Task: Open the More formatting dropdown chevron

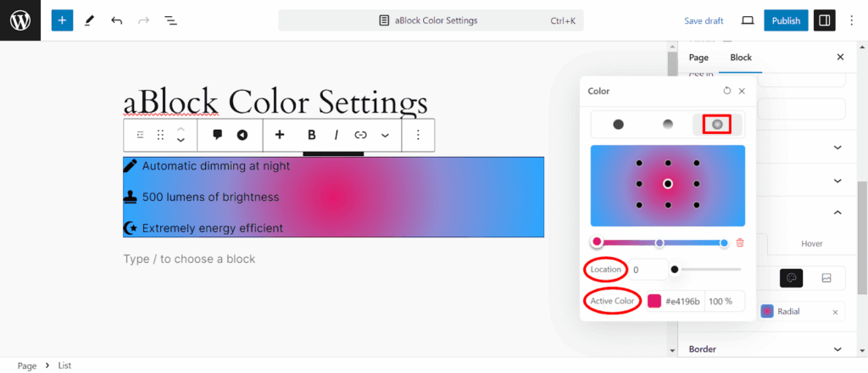Action: click(386, 135)
